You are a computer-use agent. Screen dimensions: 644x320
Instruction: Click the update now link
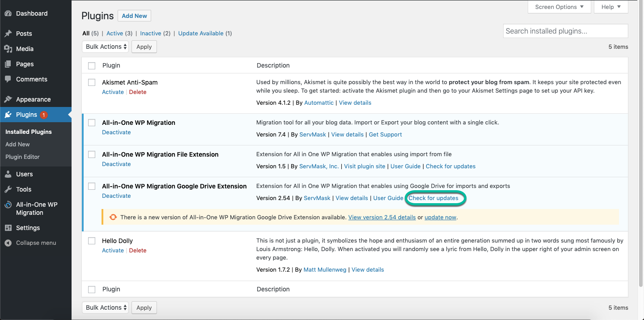point(440,217)
